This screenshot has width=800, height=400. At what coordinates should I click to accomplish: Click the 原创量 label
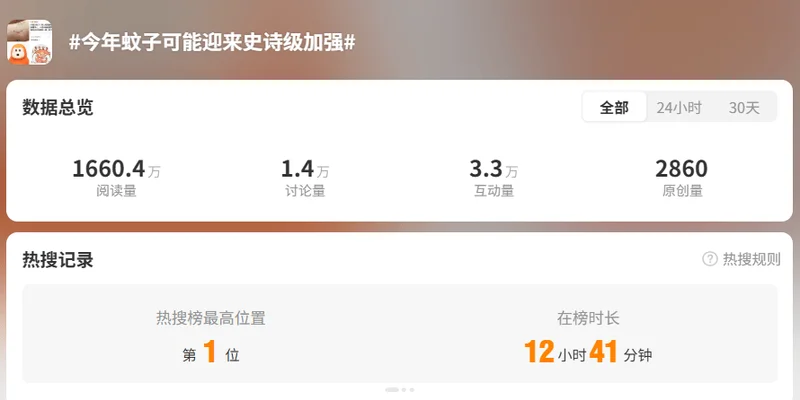pyautogui.click(x=682, y=191)
